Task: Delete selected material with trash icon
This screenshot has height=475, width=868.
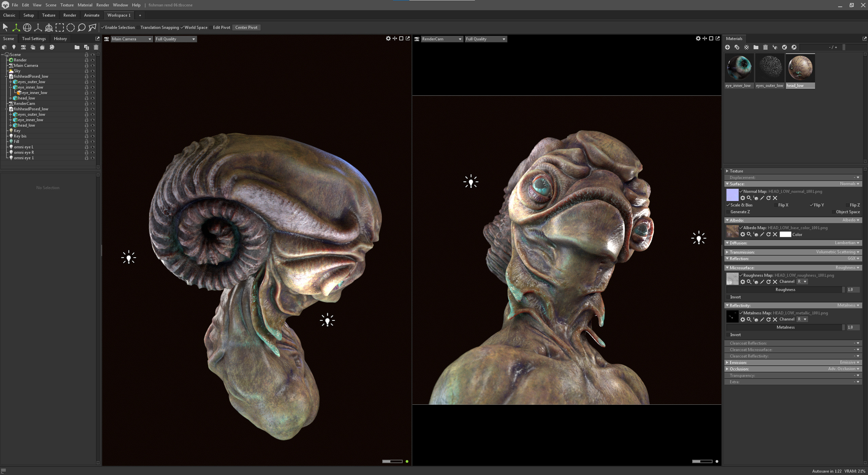Action: point(765,47)
